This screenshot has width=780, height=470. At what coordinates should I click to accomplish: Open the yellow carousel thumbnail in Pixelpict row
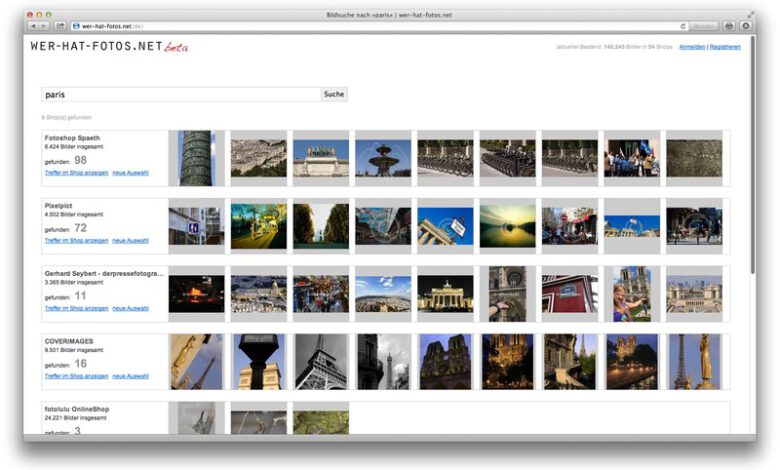click(259, 226)
